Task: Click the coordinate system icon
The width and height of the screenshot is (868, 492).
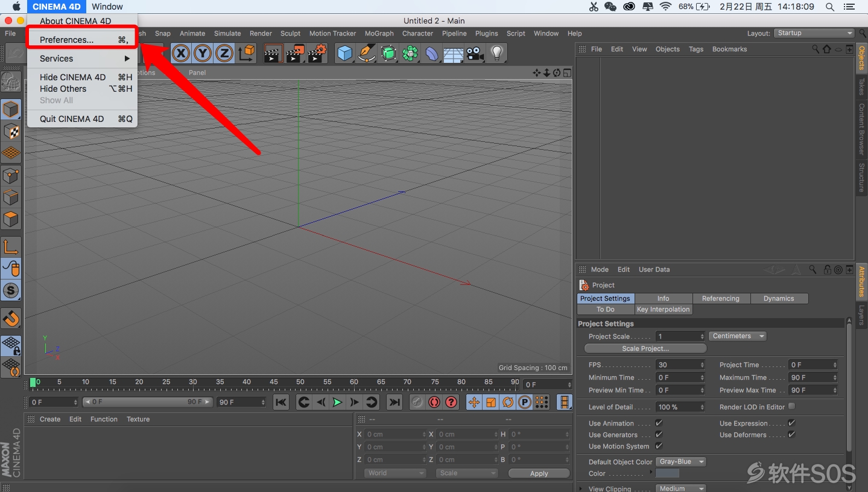Action: point(247,54)
